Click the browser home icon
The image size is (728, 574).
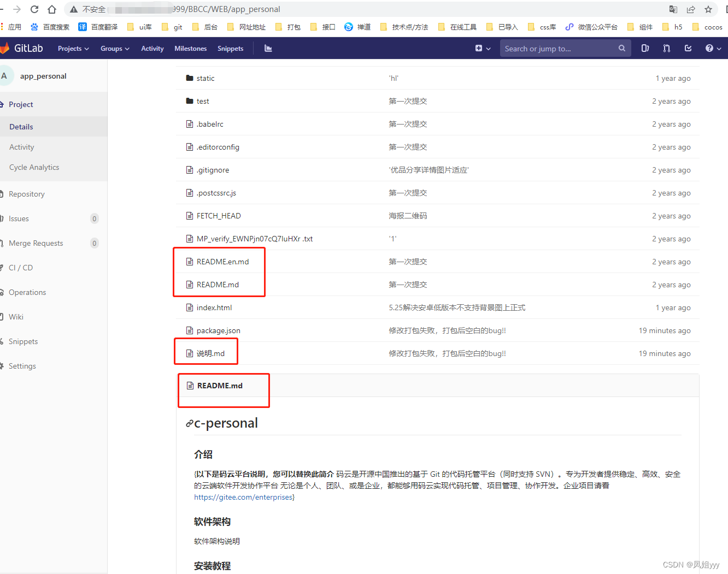click(x=52, y=9)
